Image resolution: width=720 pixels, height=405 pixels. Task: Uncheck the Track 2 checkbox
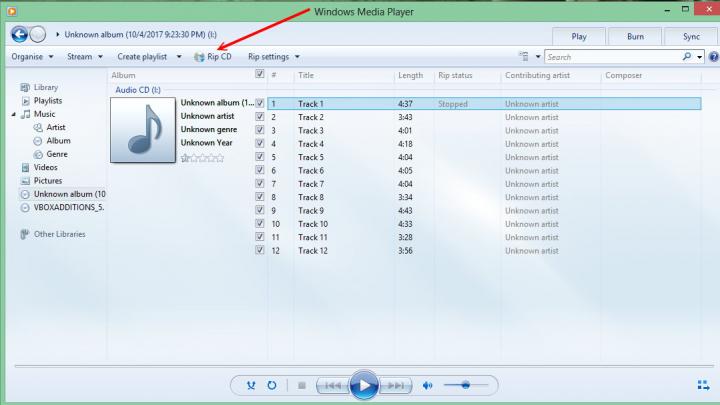[259, 117]
